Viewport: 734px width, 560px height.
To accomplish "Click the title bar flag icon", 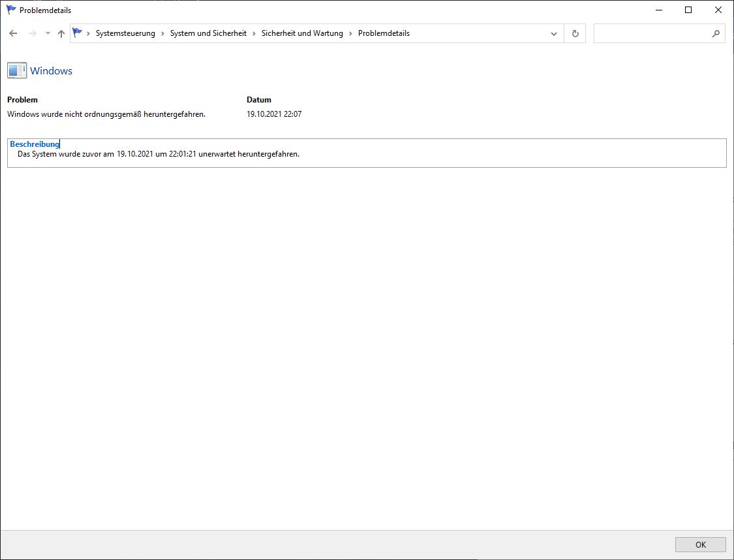I will click(x=11, y=10).
